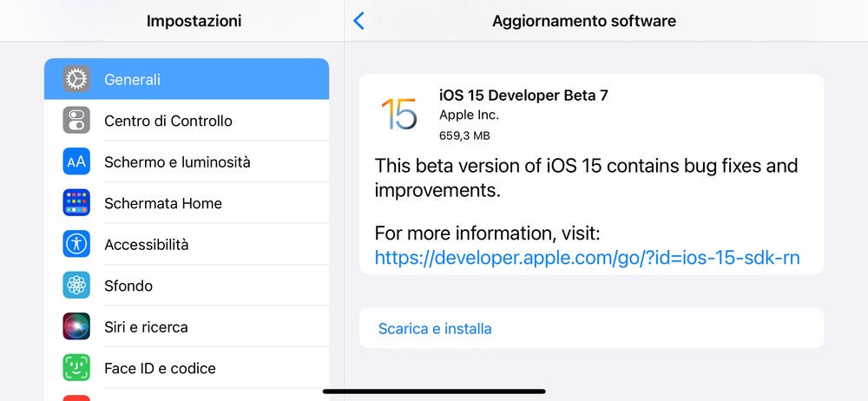The width and height of the screenshot is (868, 401).
Task: Tap the Impostazioni header title
Action: tap(194, 21)
